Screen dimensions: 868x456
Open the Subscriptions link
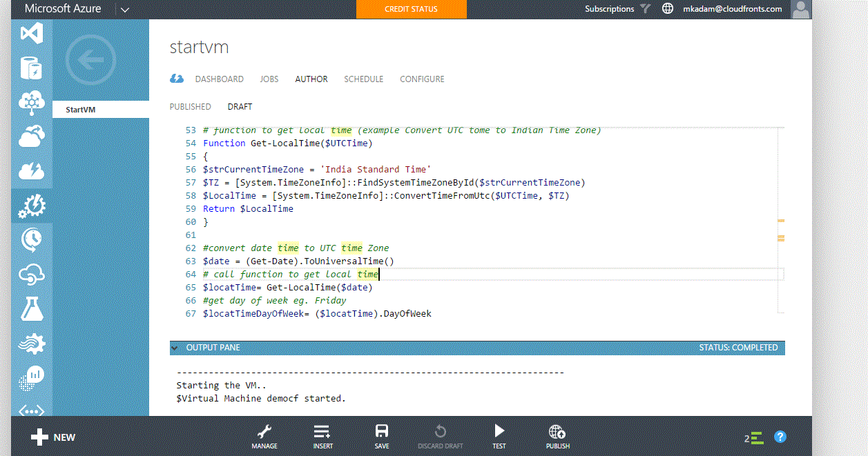tap(610, 9)
